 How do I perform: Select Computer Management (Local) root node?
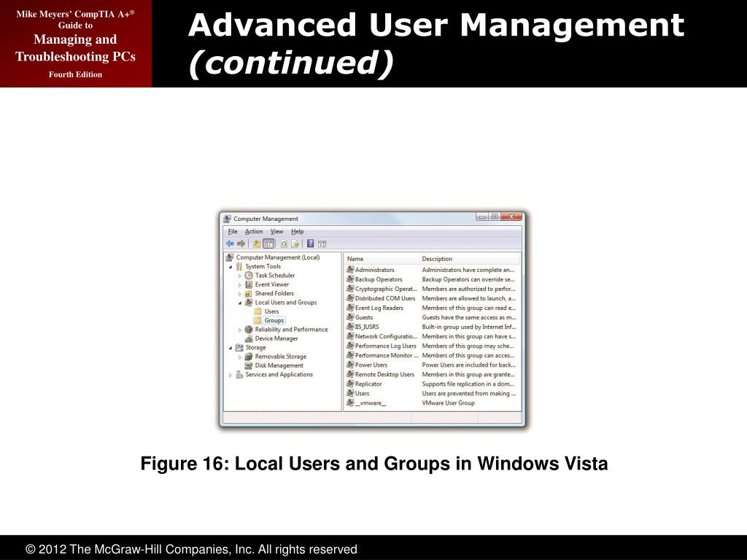pyautogui.click(x=278, y=257)
